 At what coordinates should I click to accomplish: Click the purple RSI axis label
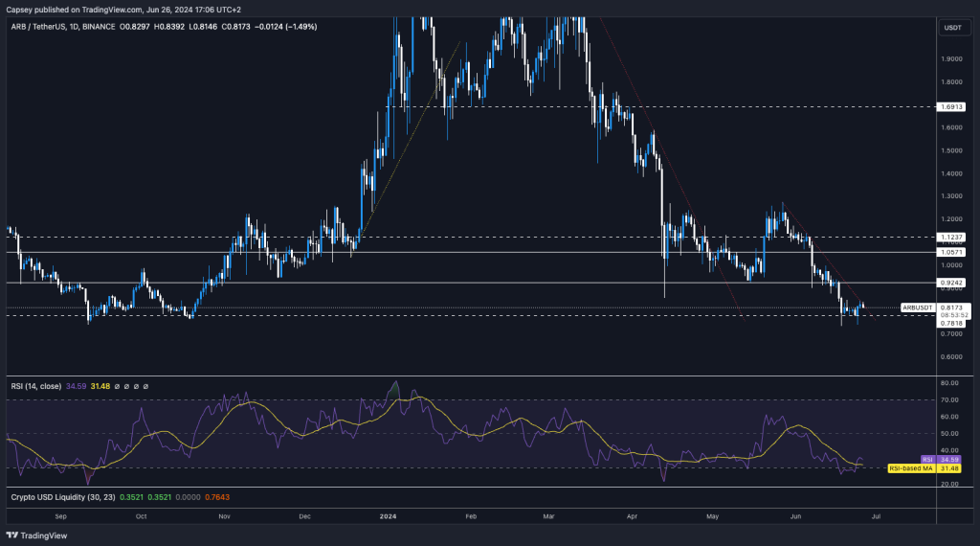[926, 460]
